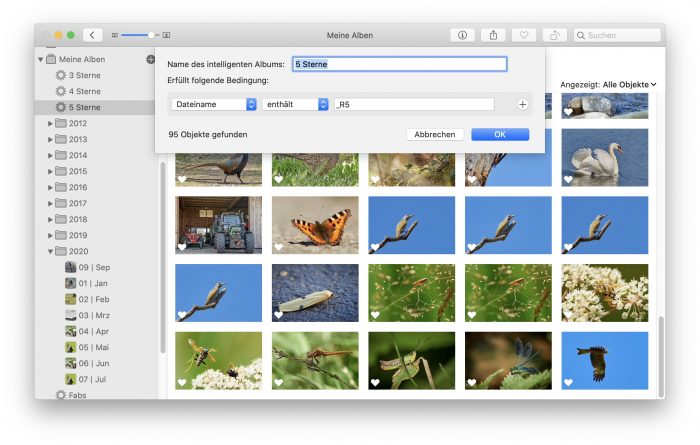Open the Share menu in the toolbar
The width and height of the screenshot is (700, 445).
493,35
